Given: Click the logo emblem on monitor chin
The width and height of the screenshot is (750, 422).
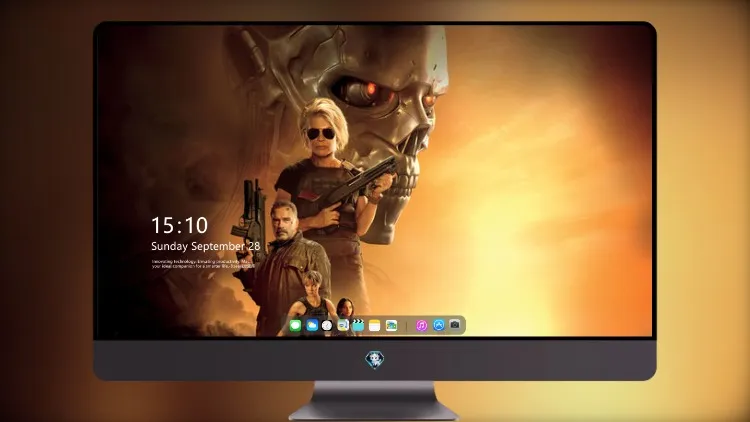Looking at the screenshot, I should (x=375, y=359).
